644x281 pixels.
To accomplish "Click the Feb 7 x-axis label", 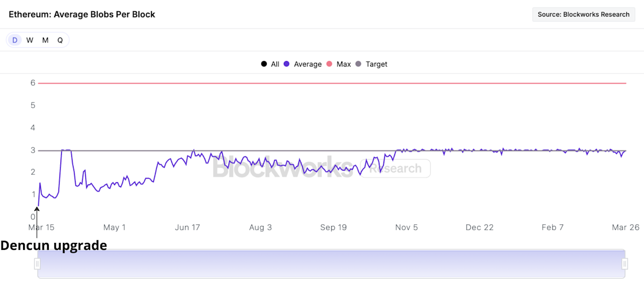I will 553,227.
